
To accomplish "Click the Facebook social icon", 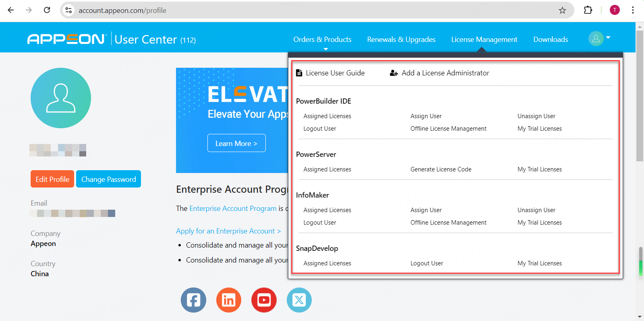I will pyautogui.click(x=193, y=300).
